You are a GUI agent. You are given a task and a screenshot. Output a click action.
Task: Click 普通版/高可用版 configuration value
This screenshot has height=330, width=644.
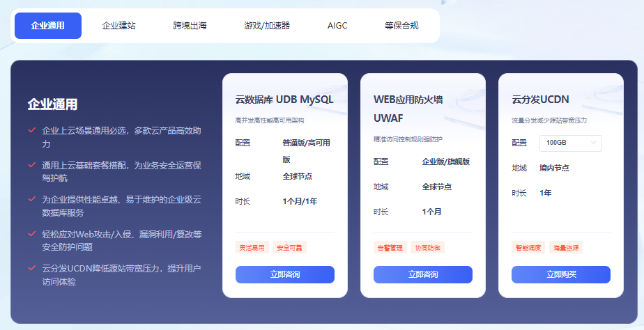click(307, 151)
